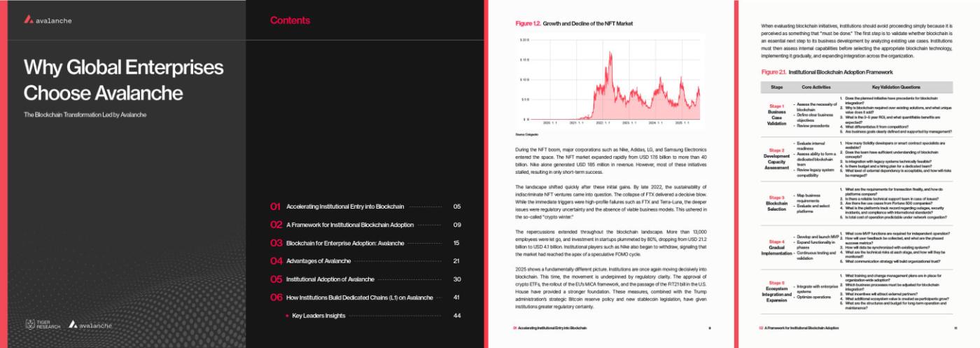
Task: Click the 'Figure 2.1' framework table title
Action: [827, 72]
